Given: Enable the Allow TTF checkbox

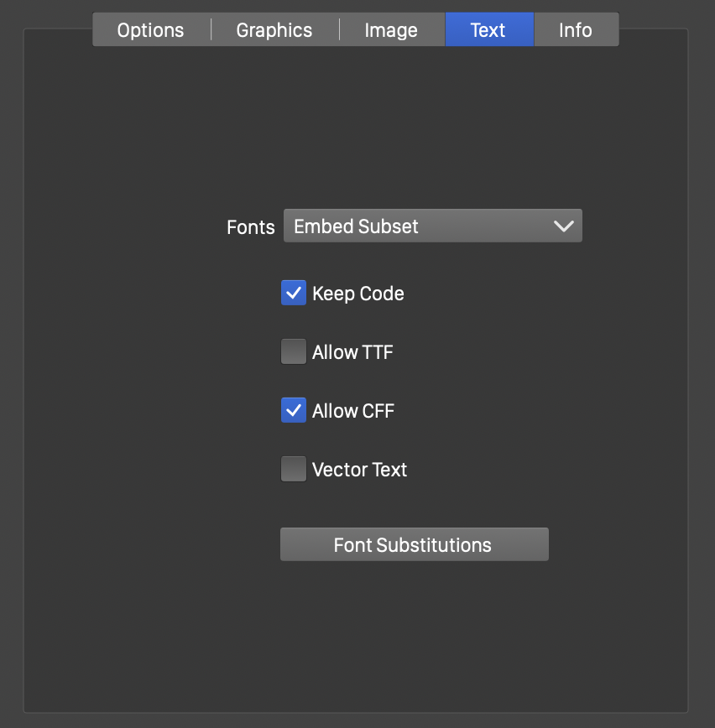Looking at the screenshot, I should click(294, 352).
